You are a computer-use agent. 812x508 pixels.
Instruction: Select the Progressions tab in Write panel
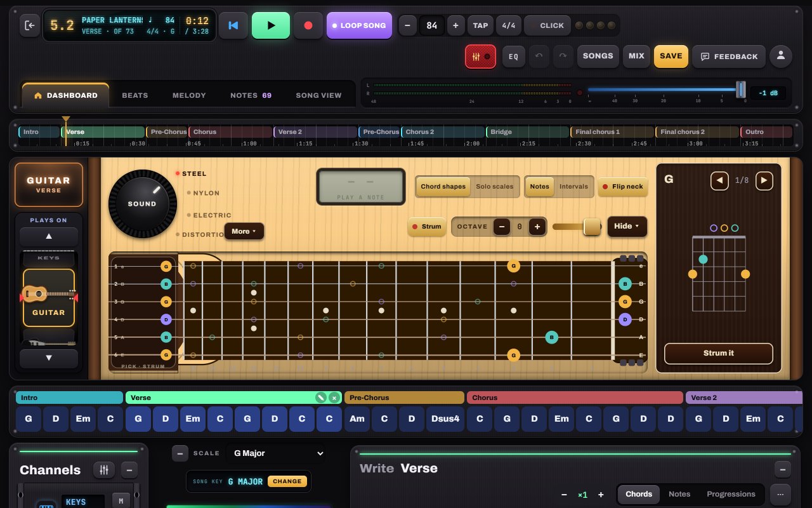click(731, 494)
